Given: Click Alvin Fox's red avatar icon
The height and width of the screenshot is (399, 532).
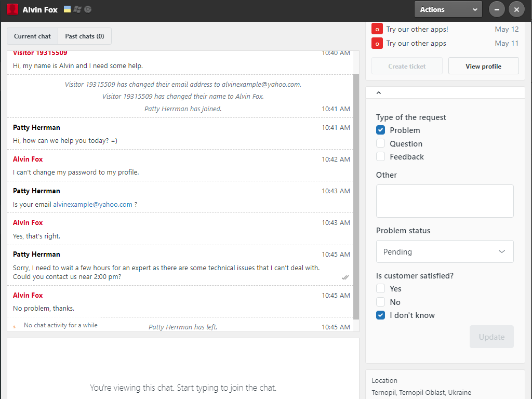Looking at the screenshot, I should [x=12, y=9].
